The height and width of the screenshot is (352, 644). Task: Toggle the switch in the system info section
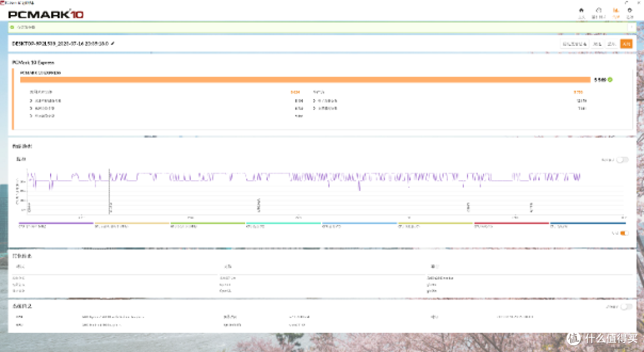(x=626, y=307)
